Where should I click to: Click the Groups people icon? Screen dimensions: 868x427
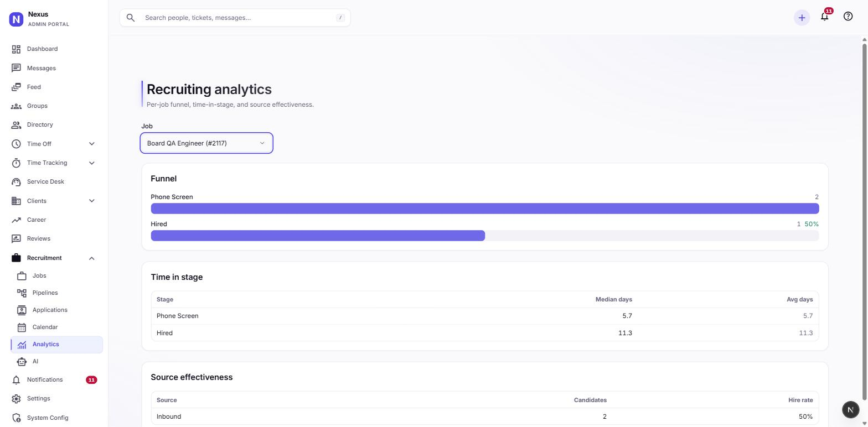click(x=16, y=106)
